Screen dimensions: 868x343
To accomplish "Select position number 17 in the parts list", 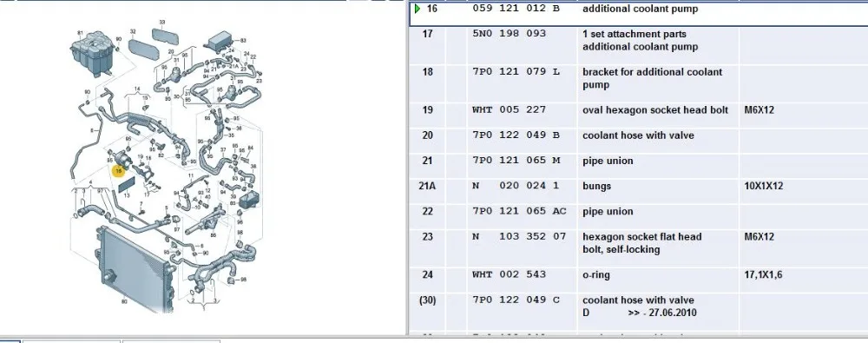I will (x=427, y=34).
